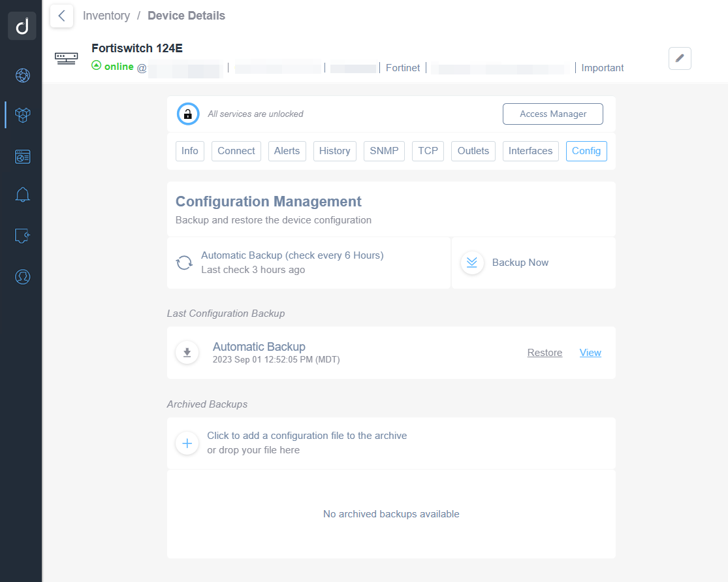This screenshot has width=728, height=582.
Task: Click the switch device icon beside Fortiswitch 124E
Action: pyautogui.click(x=66, y=59)
